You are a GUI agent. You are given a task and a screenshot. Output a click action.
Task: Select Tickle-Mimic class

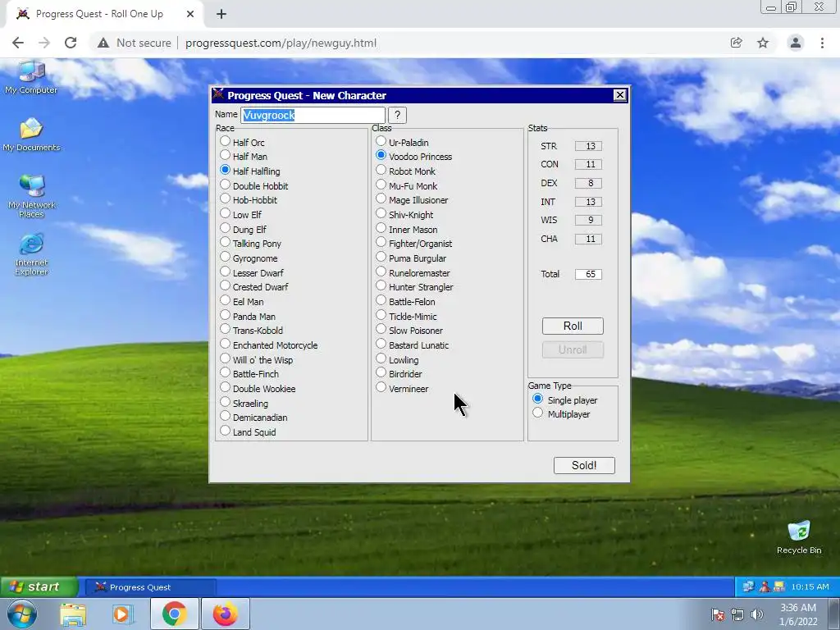tap(381, 315)
